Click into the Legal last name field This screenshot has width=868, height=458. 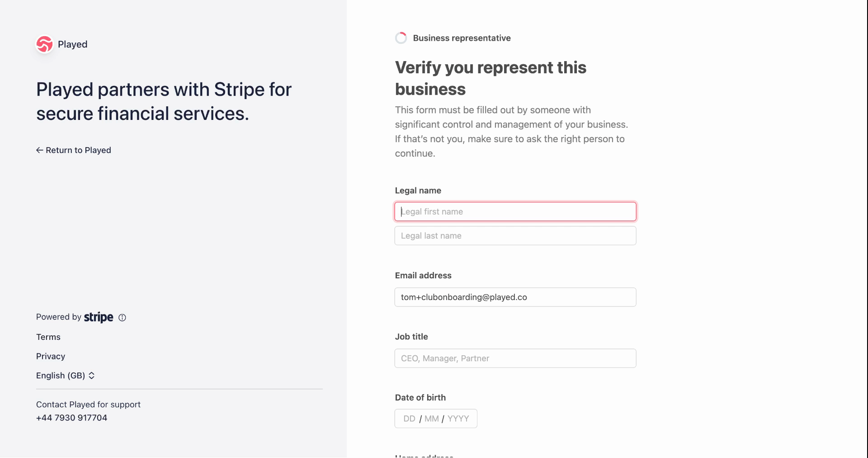(515, 236)
